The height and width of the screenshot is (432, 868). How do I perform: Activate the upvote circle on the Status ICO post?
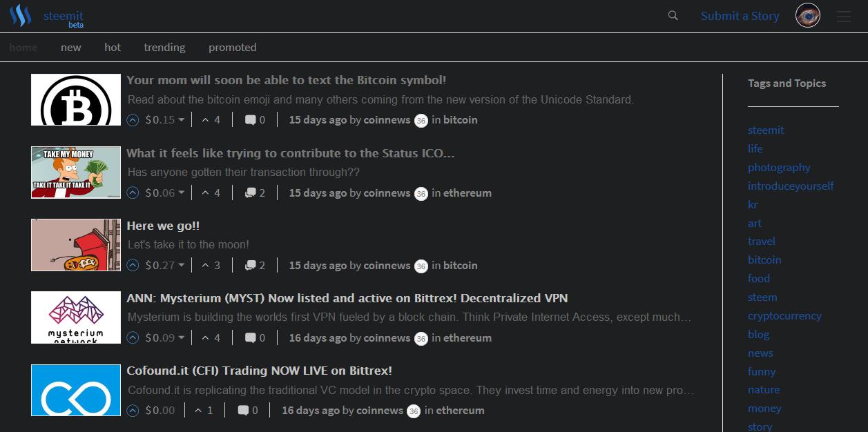pos(132,192)
